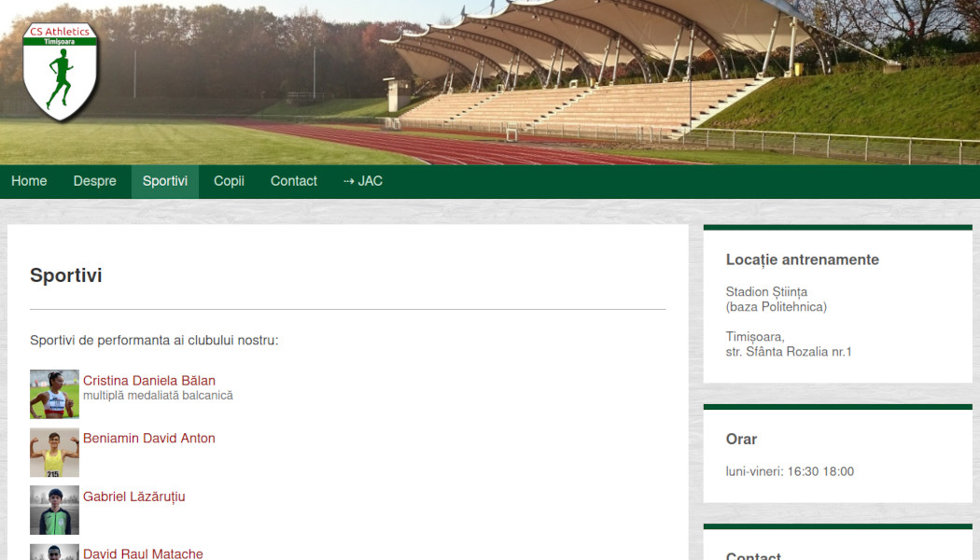
Task: Click the luni-vineri schedule text
Action: [x=790, y=471]
